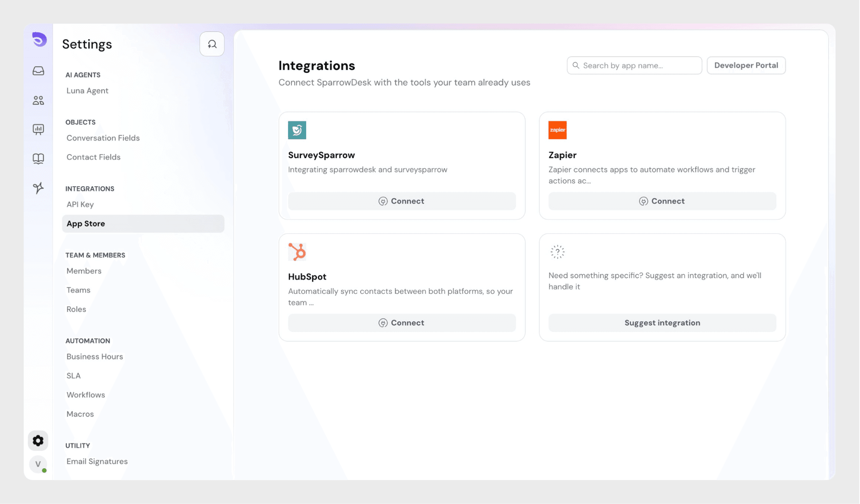Click the Suggest integration button
The height and width of the screenshot is (504, 860).
coord(662,323)
